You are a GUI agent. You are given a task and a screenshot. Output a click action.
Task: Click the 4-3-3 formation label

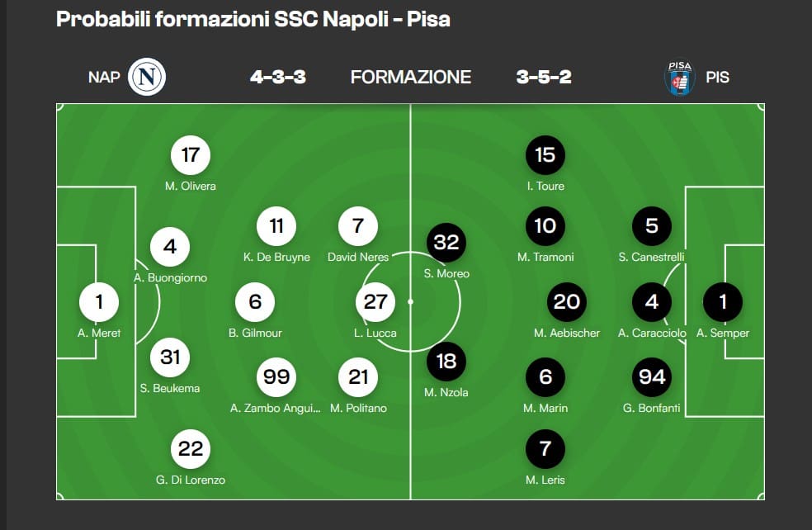278,78
